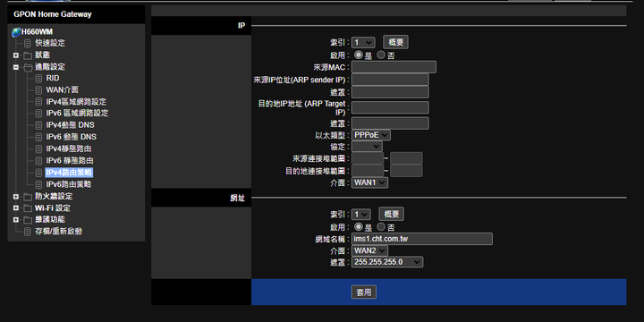Select 是 for 啟用 in IP section

click(359, 55)
